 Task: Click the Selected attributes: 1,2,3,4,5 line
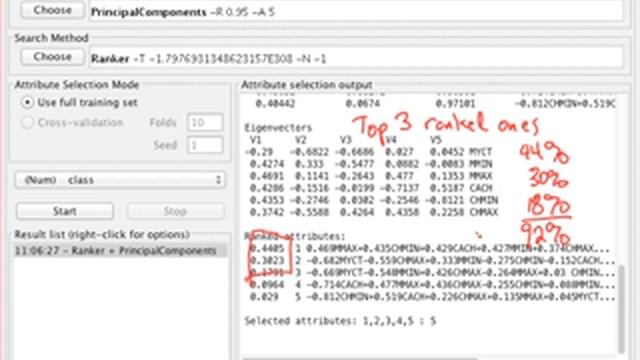(x=340, y=321)
